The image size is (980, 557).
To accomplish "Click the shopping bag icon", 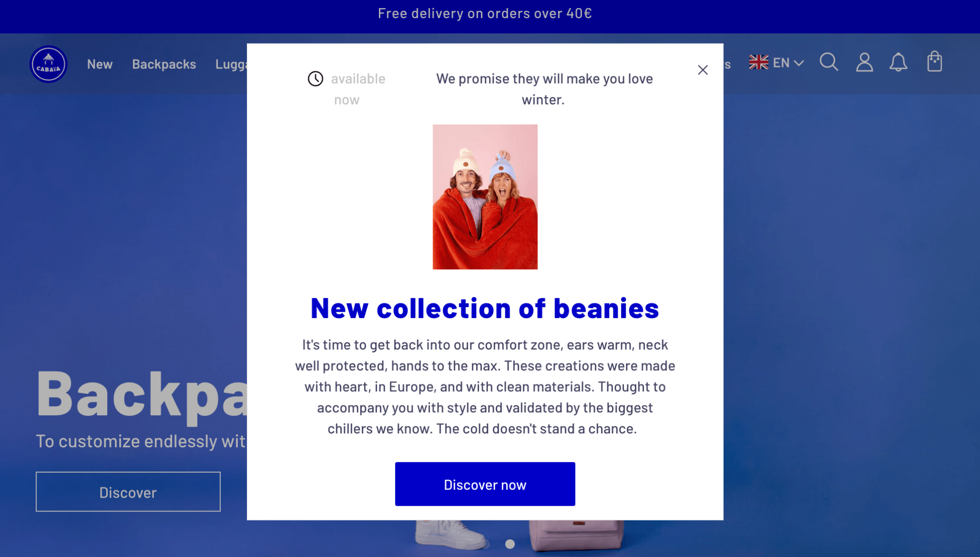I will 934,62.
